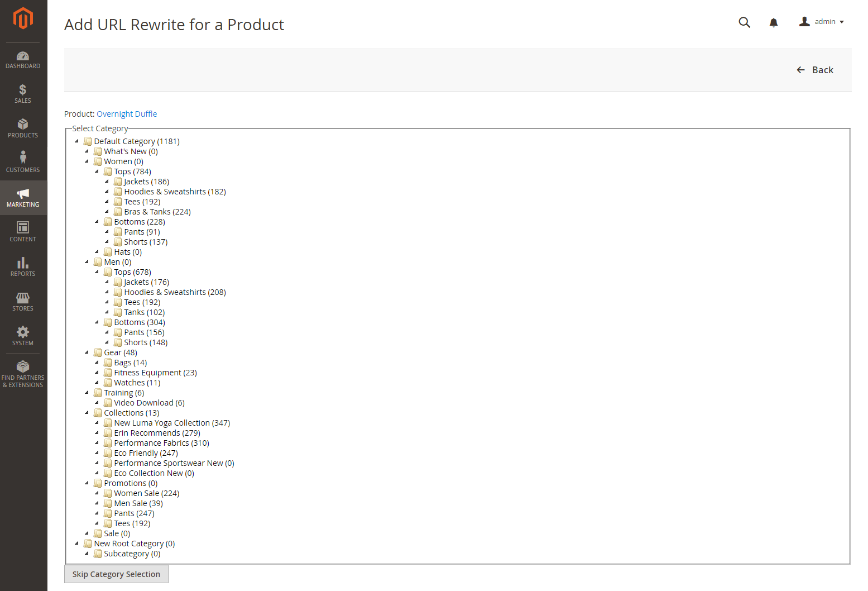Image resolution: width=868 pixels, height=591 pixels.
Task: Open the Sales dollar icon menu
Action: [23, 89]
